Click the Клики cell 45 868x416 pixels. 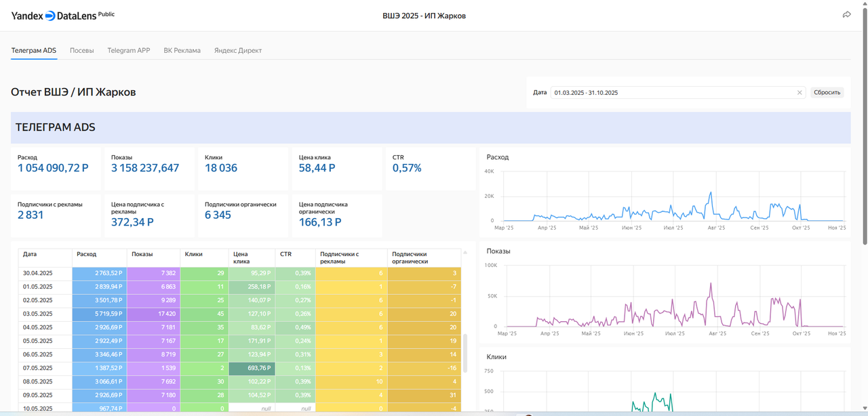[205, 314]
